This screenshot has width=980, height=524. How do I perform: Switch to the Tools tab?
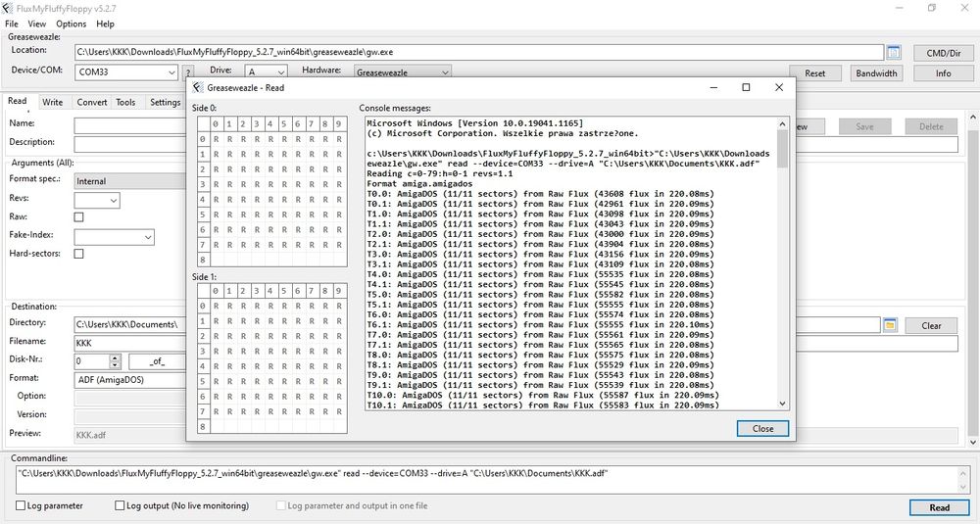125,102
